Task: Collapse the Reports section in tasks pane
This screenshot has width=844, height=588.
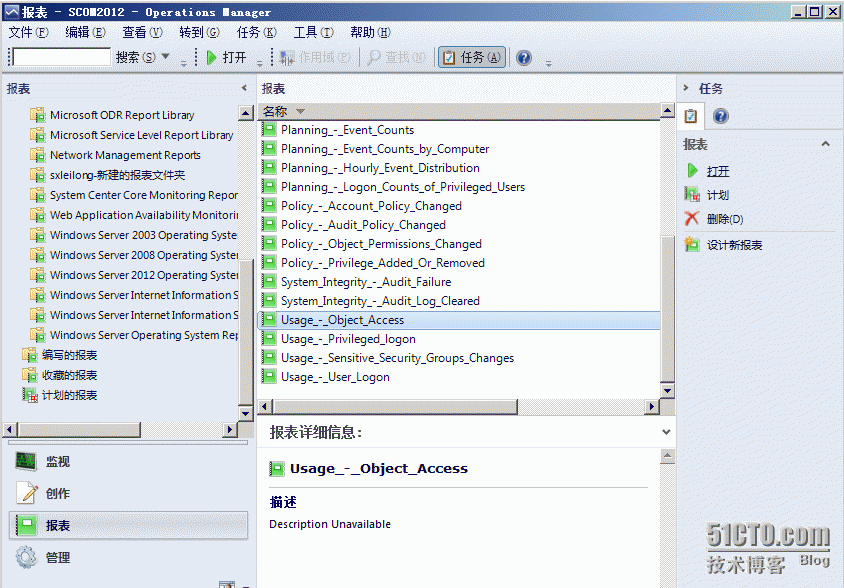Action: tap(825, 144)
